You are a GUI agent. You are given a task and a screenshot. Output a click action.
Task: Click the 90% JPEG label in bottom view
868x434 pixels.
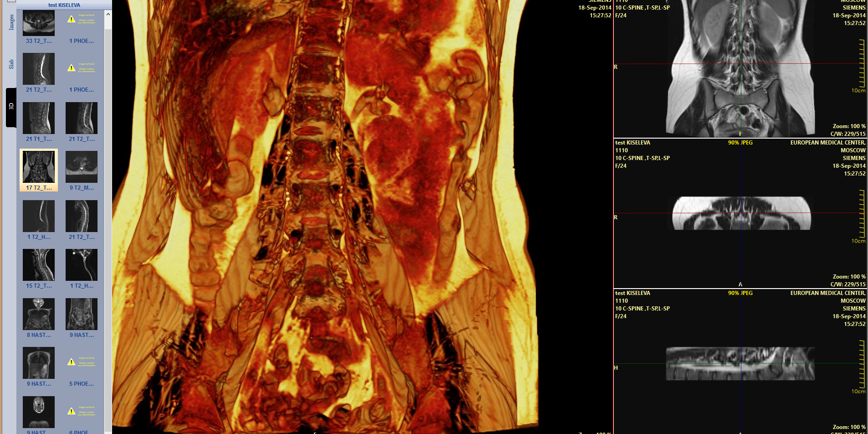click(x=740, y=293)
